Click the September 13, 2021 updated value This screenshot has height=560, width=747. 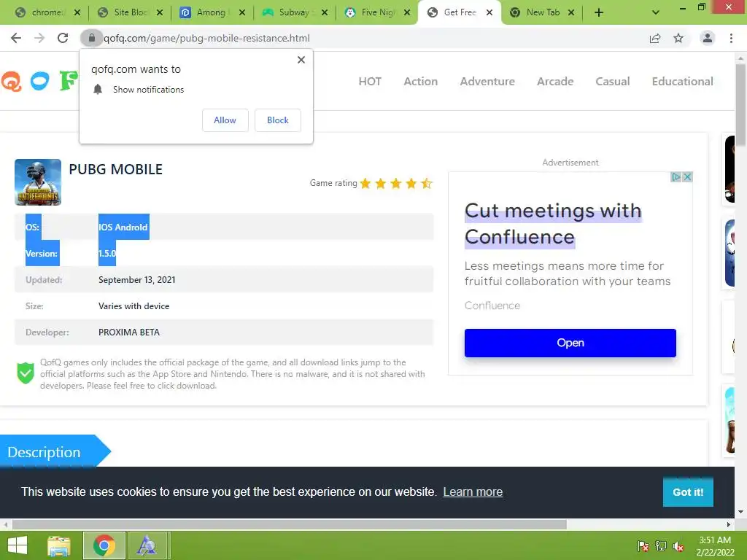coord(136,280)
